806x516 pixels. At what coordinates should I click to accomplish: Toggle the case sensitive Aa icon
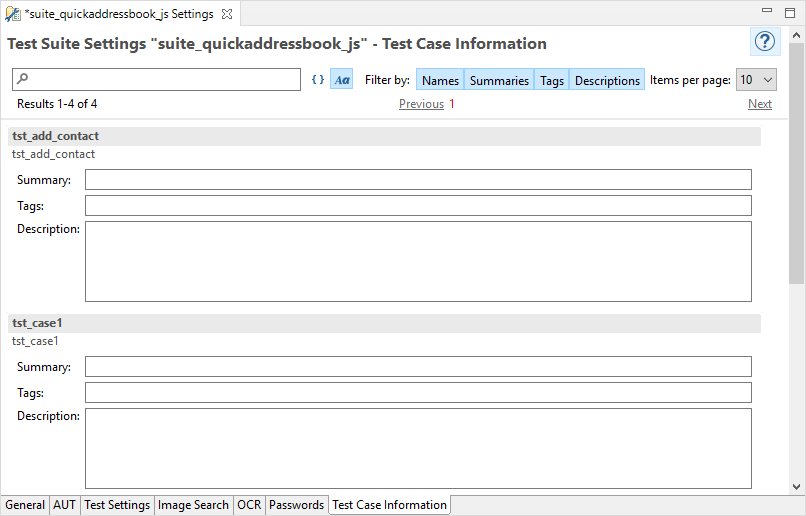tap(342, 80)
